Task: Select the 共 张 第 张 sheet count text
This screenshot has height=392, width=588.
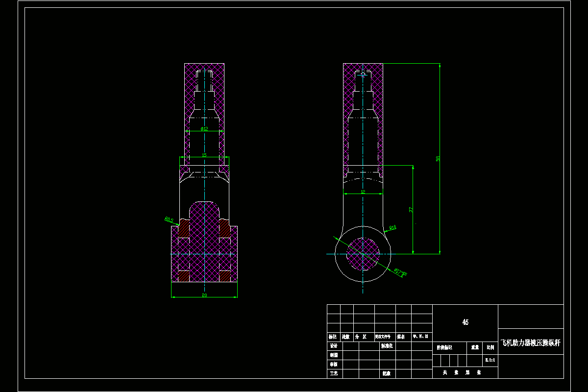Action: tap(462, 372)
